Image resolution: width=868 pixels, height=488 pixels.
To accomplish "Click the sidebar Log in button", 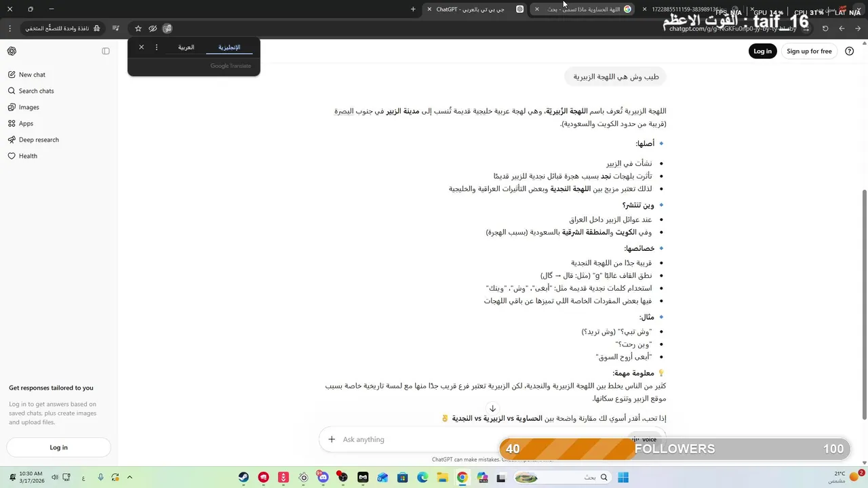I will [x=58, y=447].
